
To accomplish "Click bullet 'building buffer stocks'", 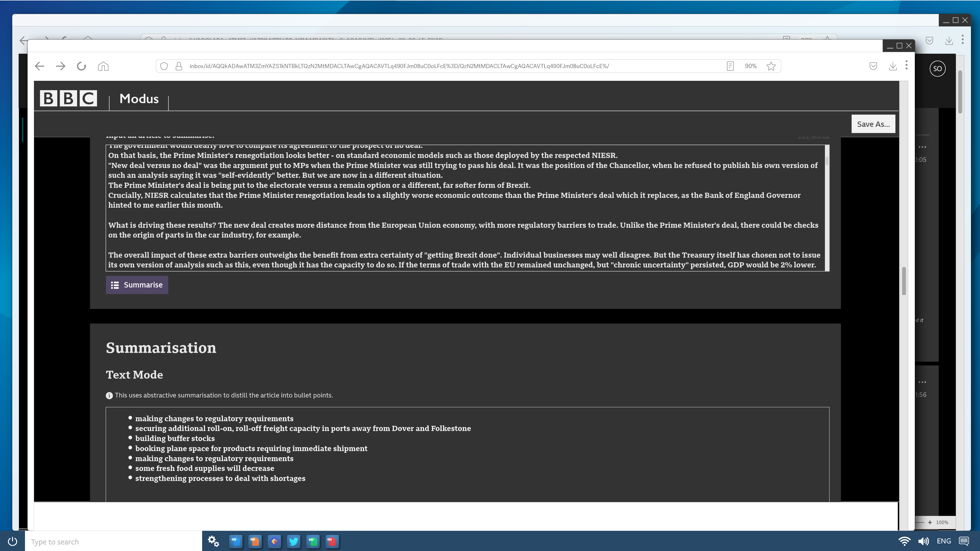I will coord(175,438).
